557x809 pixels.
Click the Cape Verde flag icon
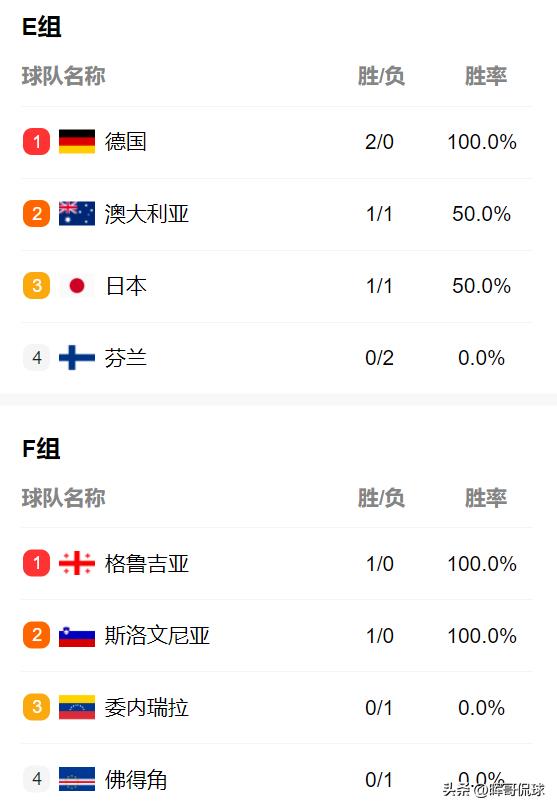pyautogui.click(x=77, y=779)
